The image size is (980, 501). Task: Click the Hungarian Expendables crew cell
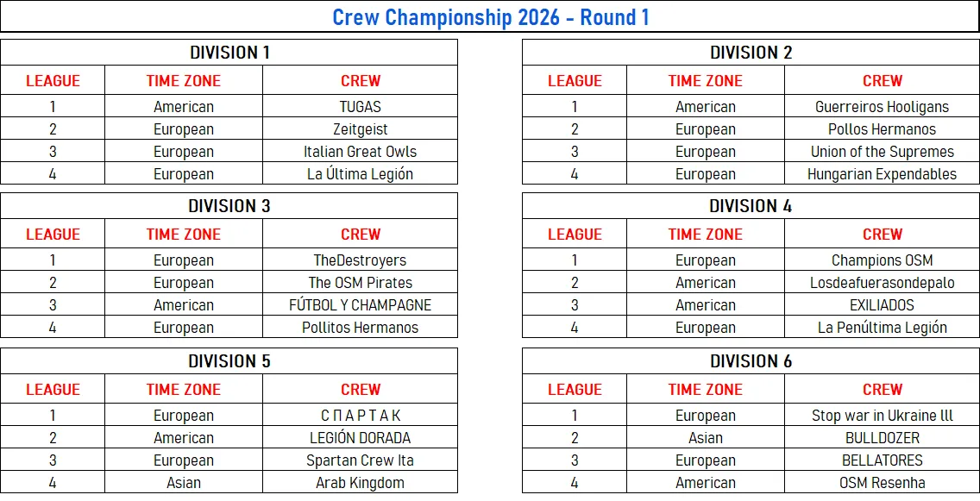882,174
